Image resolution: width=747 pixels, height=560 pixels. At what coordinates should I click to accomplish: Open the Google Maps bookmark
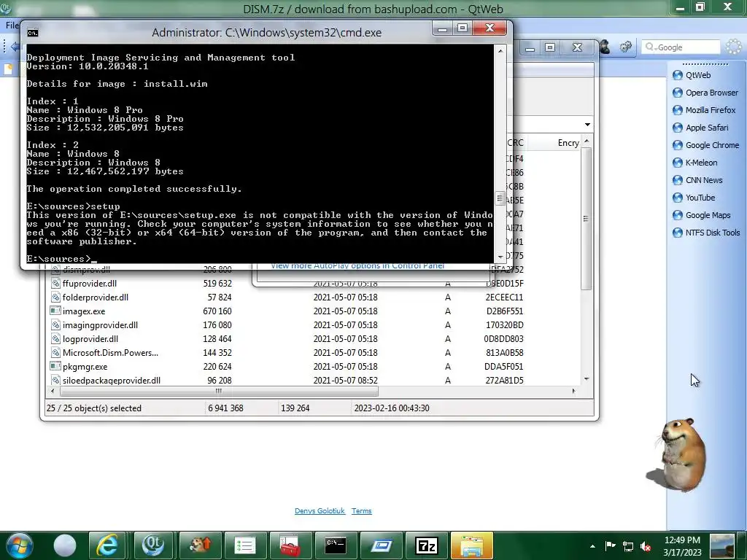click(x=701, y=215)
